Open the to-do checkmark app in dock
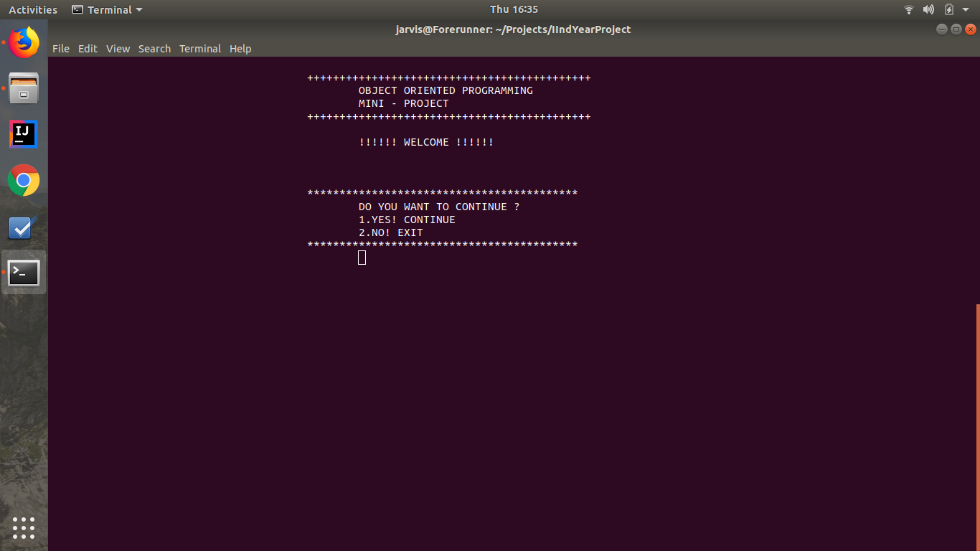The height and width of the screenshot is (551, 980). click(24, 227)
